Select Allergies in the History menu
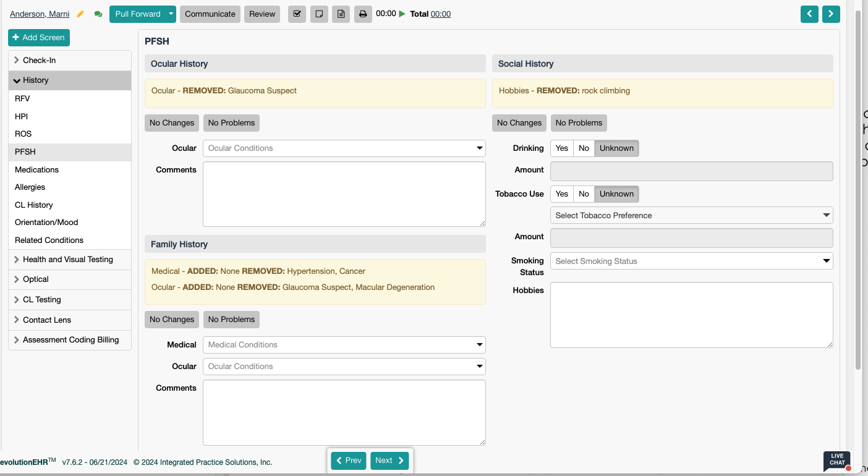Viewport: 868px width, 476px height. pos(70,187)
